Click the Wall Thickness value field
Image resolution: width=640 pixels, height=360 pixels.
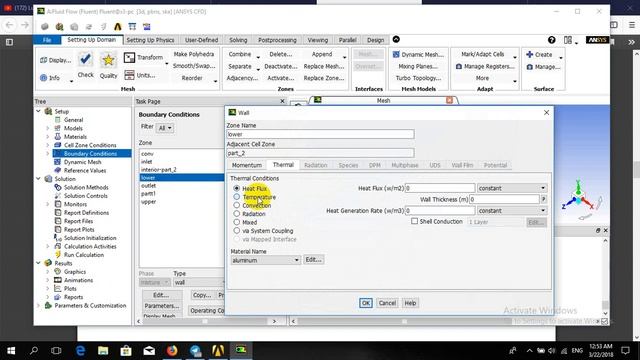point(504,199)
